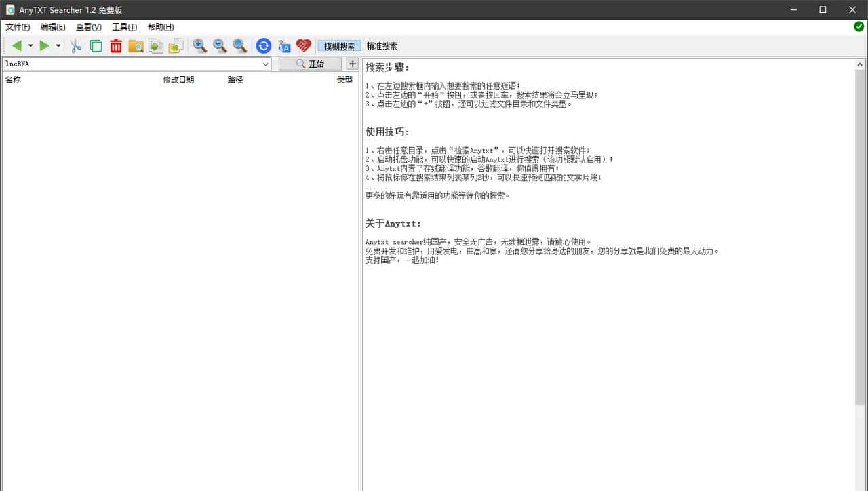Open the forward arrow history dropdown
868x491 pixels.
58,45
